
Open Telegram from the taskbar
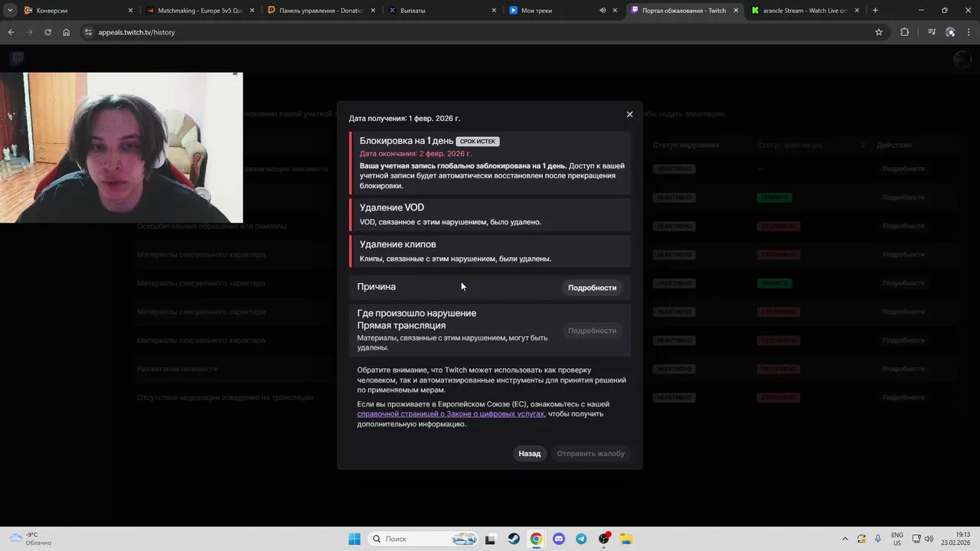581,539
